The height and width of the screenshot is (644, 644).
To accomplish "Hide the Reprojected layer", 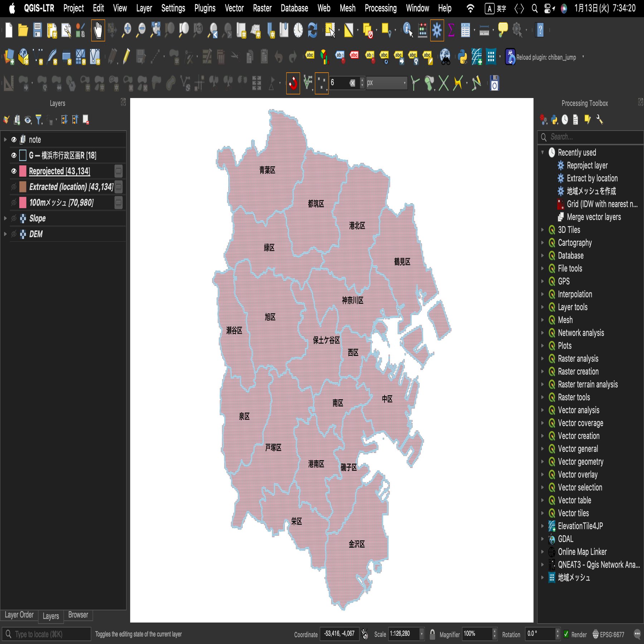I will [x=14, y=171].
